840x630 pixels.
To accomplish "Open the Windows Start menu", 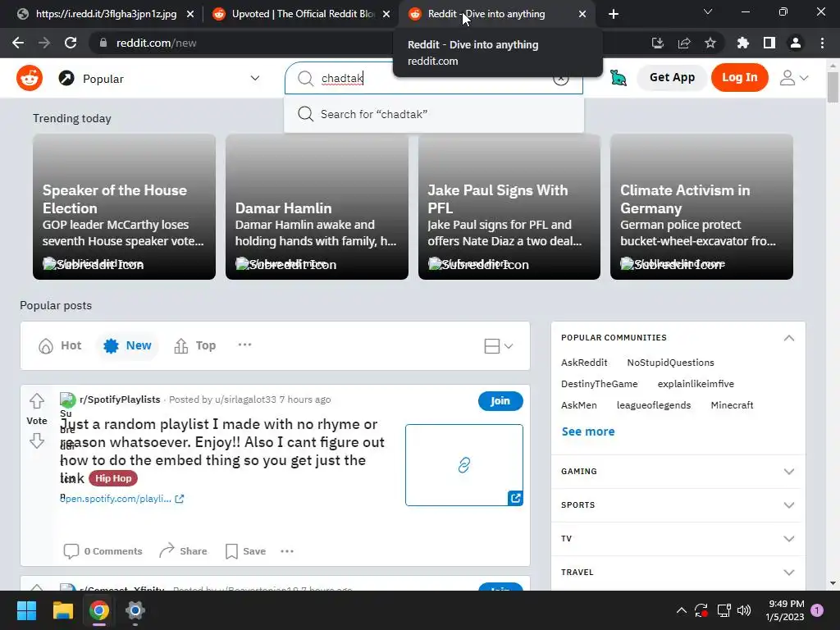I will 26,610.
